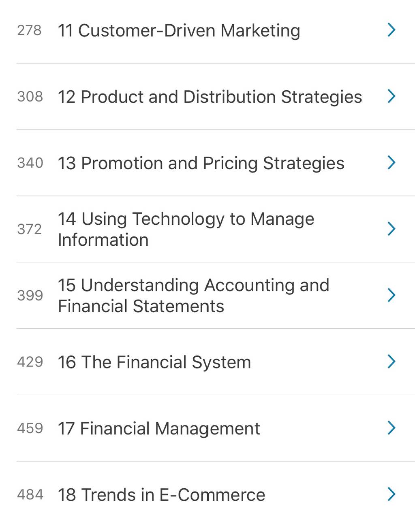Jump to page 429
Viewport: 415px width, 532px height.
30,362
